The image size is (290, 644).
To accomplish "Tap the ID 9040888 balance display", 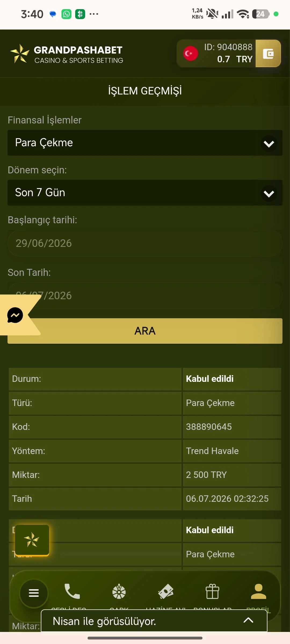I will (228, 53).
